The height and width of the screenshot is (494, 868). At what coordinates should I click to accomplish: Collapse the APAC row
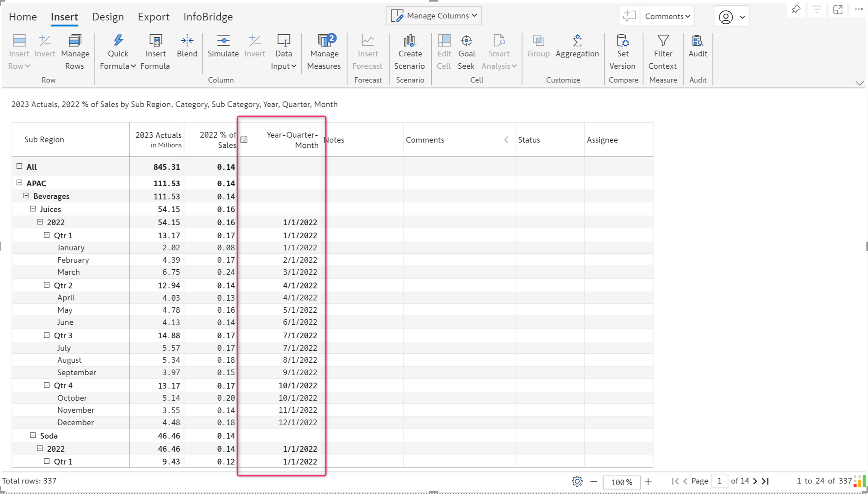click(x=19, y=183)
